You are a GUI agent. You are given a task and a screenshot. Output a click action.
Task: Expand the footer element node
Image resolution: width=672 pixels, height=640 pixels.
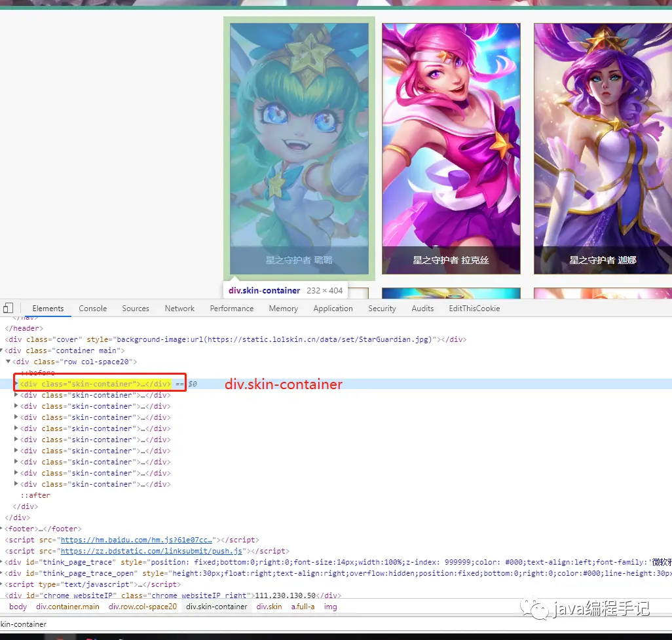[x=3, y=529]
